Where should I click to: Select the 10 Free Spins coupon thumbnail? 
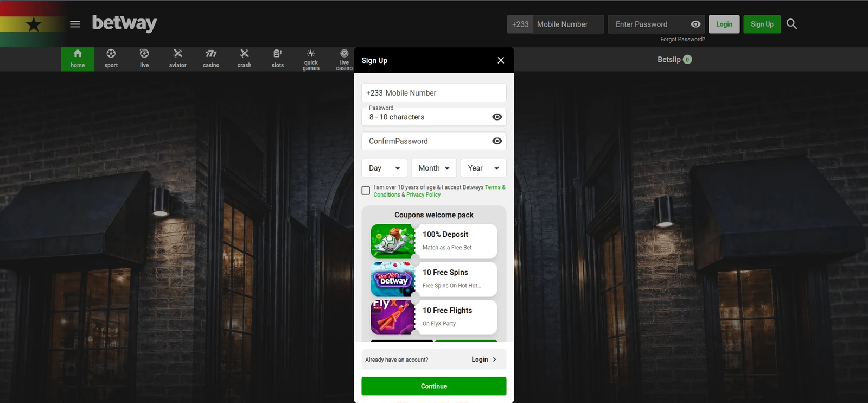[x=393, y=279]
